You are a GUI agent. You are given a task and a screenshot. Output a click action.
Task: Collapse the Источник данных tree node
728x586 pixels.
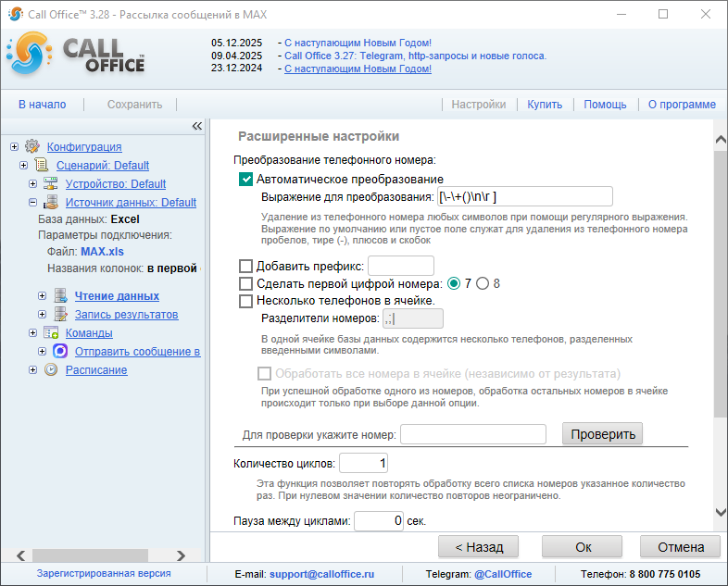point(32,202)
